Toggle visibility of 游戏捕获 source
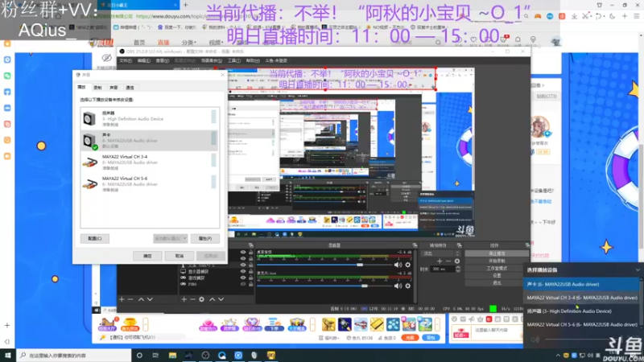The height and width of the screenshot is (362, 644). pyautogui.click(x=243, y=278)
